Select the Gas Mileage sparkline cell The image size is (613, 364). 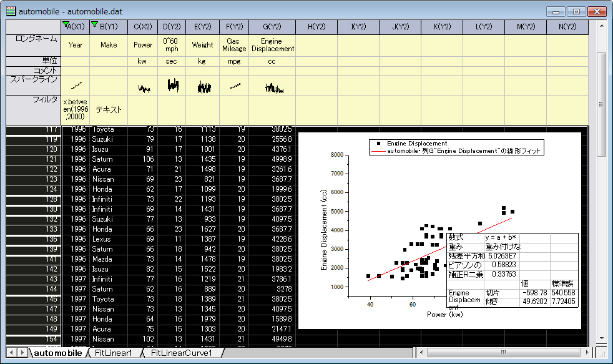[x=234, y=86]
